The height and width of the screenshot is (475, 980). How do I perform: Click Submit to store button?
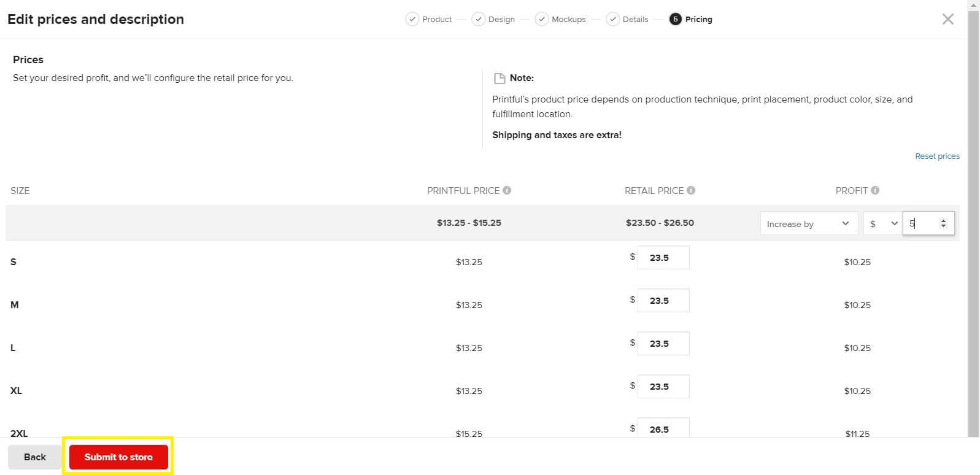coord(118,457)
